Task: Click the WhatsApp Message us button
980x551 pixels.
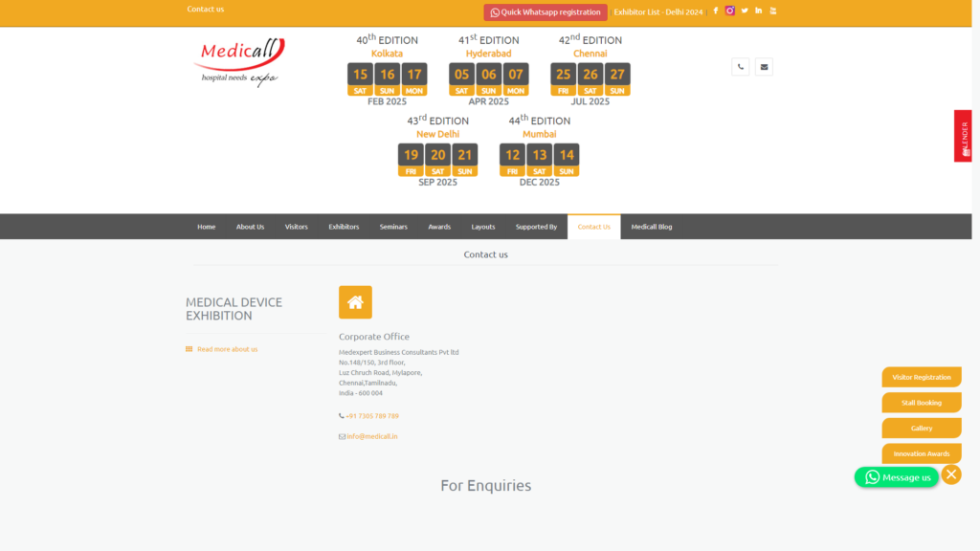Action: click(897, 477)
